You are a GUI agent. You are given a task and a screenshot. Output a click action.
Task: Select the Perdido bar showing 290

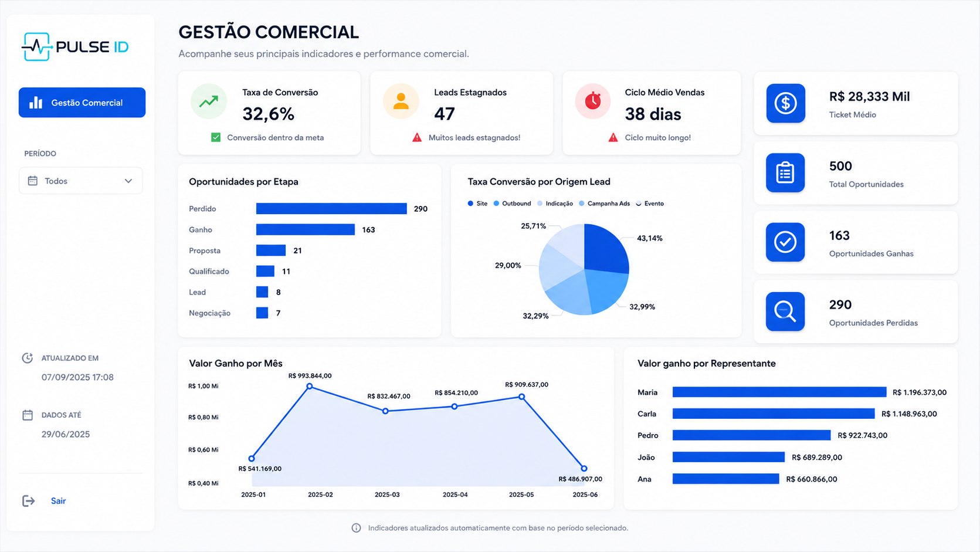[331, 209]
